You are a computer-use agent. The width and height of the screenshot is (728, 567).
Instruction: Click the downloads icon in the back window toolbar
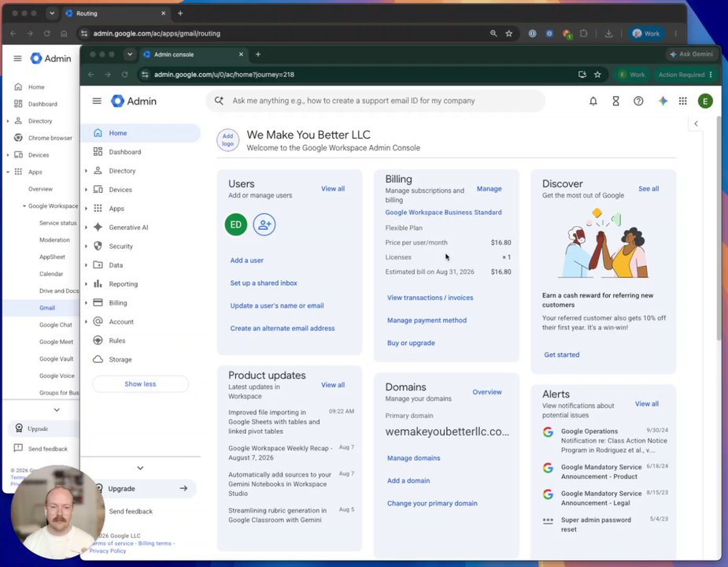[608, 33]
